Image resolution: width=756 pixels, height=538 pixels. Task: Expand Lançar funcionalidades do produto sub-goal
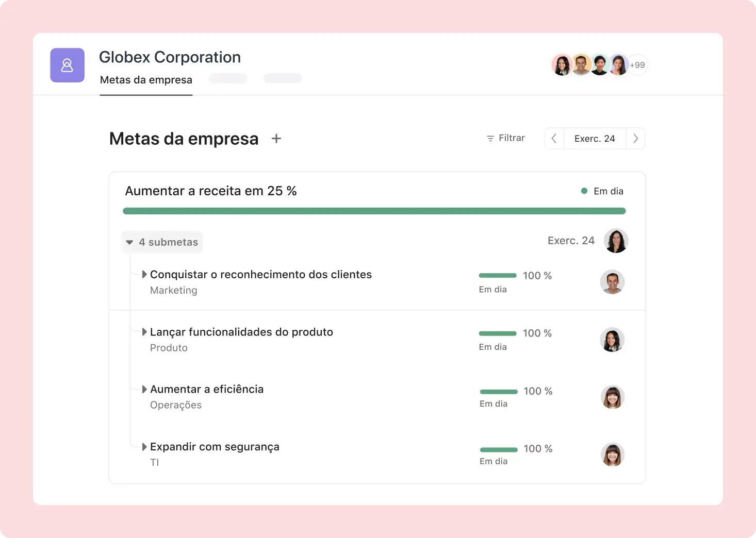pyautogui.click(x=145, y=332)
